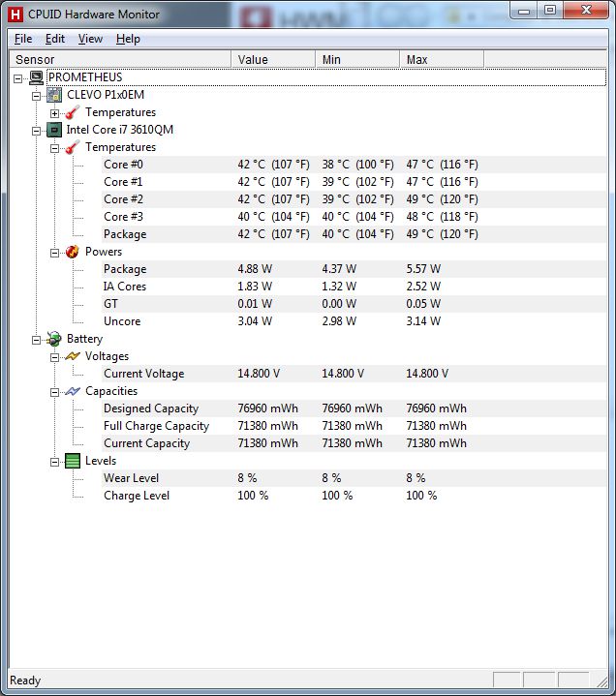Image resolution: width=616 pixels, height=696 pixels.
Task: Click the 14.800 V value in Value column
Action: (x=259, y=374)
